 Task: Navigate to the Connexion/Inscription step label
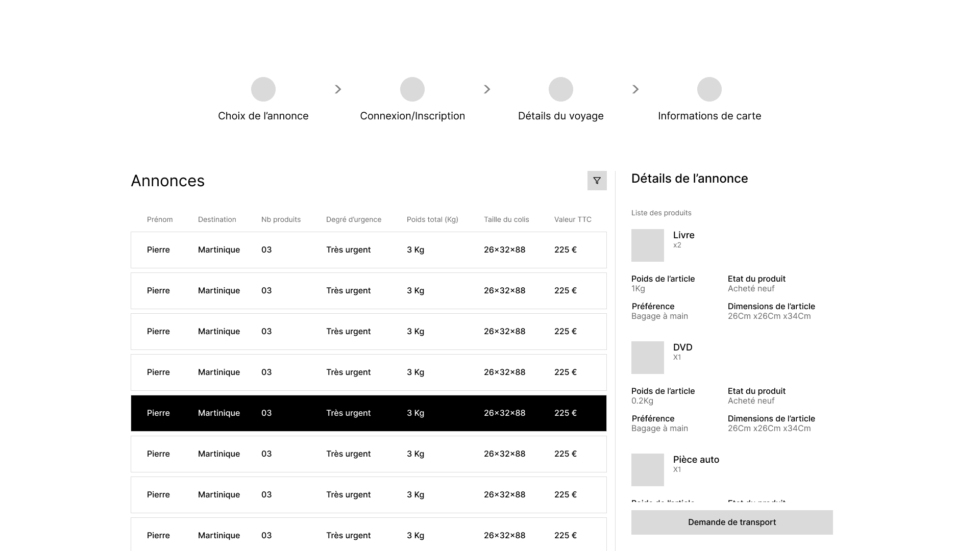tap(412, 116)
